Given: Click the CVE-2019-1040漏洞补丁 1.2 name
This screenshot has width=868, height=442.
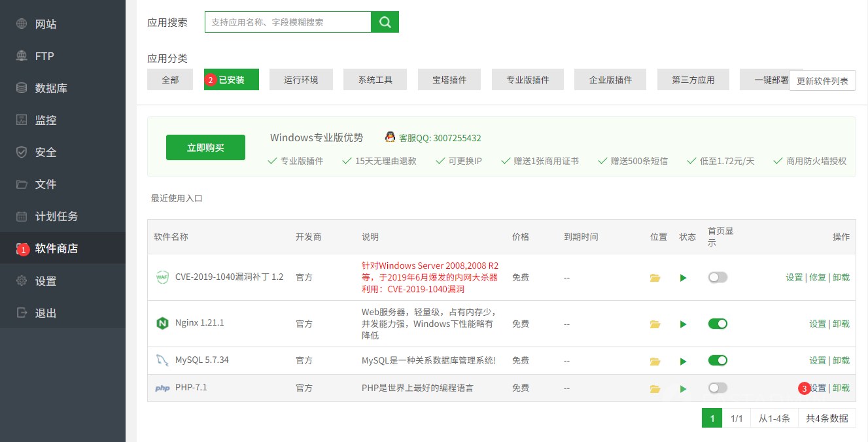Looking at the screenshot, I should point(229,277).
